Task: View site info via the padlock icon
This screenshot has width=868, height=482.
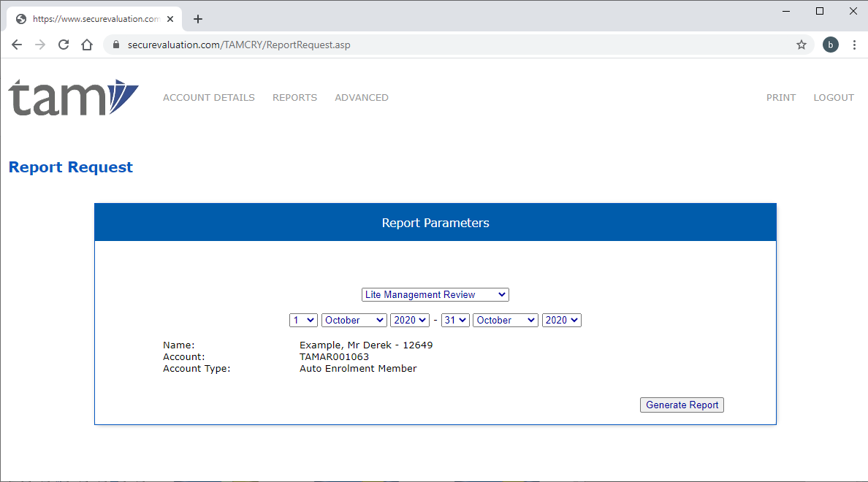Action: click(115, 45)
